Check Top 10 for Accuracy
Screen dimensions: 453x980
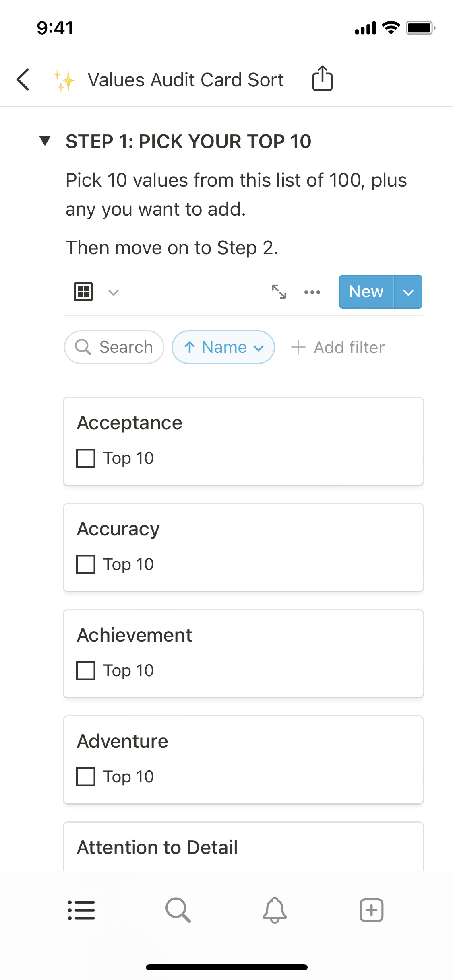86,564
